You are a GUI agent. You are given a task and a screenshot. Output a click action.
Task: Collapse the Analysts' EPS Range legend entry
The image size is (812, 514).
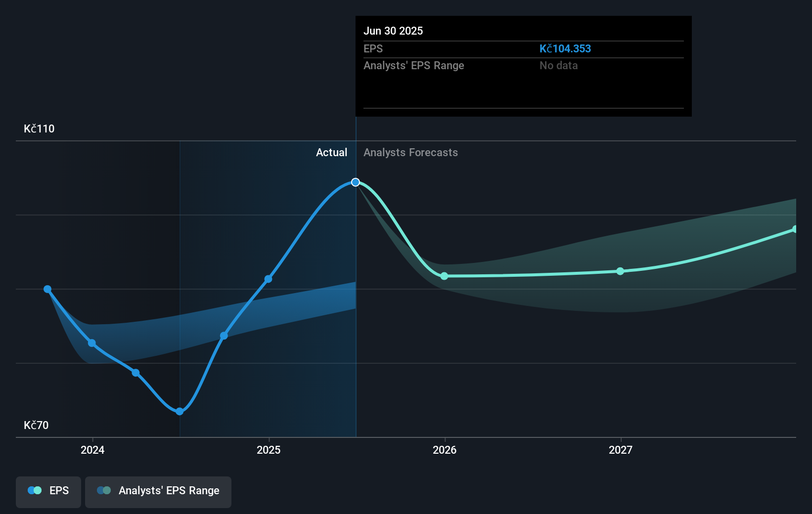158,491
